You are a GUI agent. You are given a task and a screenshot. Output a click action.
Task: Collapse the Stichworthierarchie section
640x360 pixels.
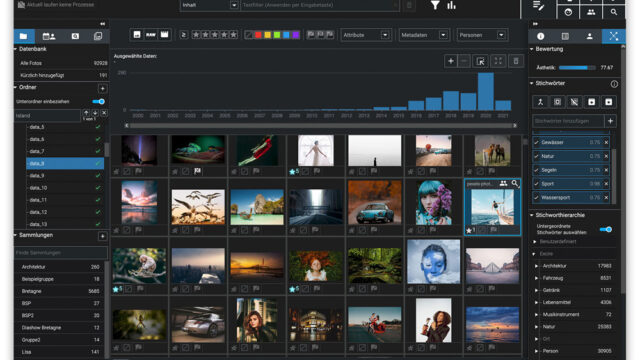click(532, 215)
